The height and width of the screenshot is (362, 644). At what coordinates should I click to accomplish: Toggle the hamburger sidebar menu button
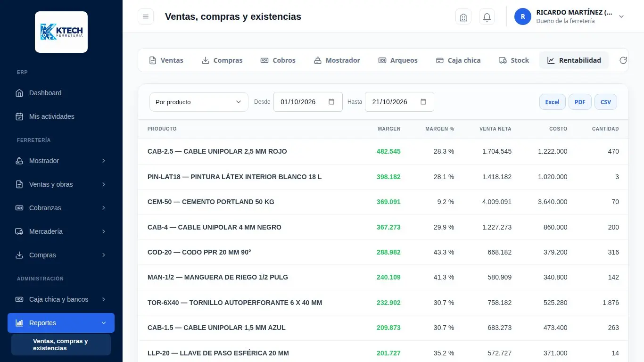[x=146, y=16]
